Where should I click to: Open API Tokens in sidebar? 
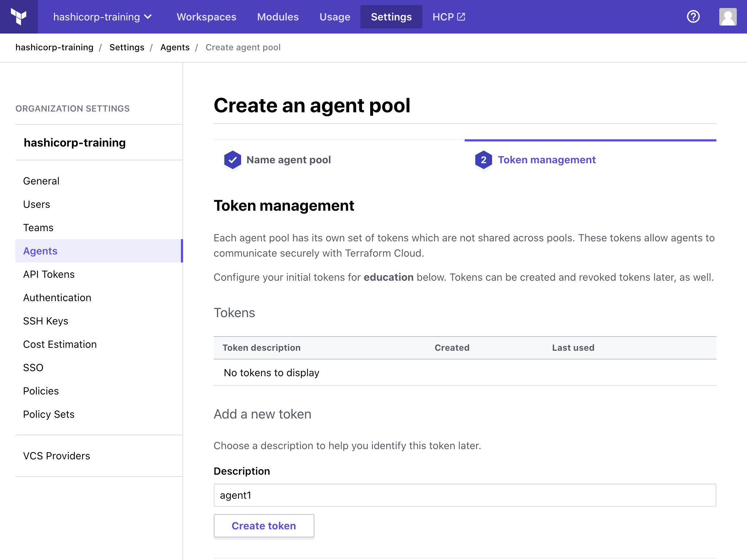click(x=98, y=274)
